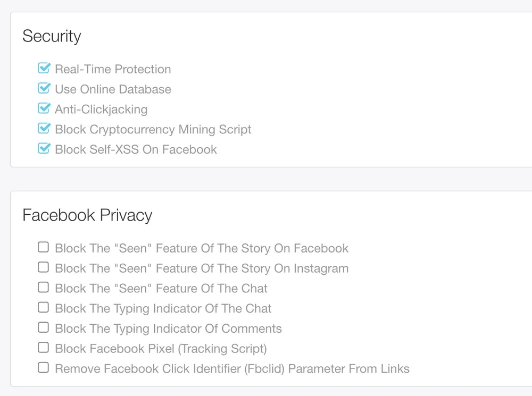
Task: Click the Use Online Database label
Action: pyautogui.click(x=113, y=89)
